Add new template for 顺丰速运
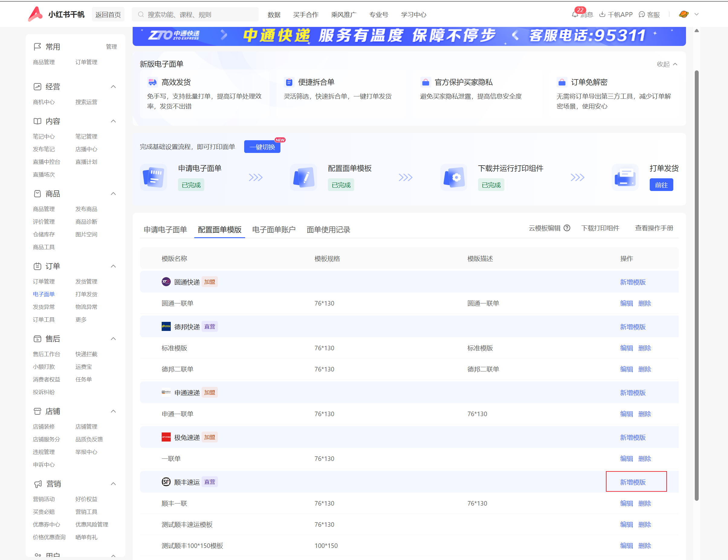This screenshot has width=728, height=560. (633, 482)
